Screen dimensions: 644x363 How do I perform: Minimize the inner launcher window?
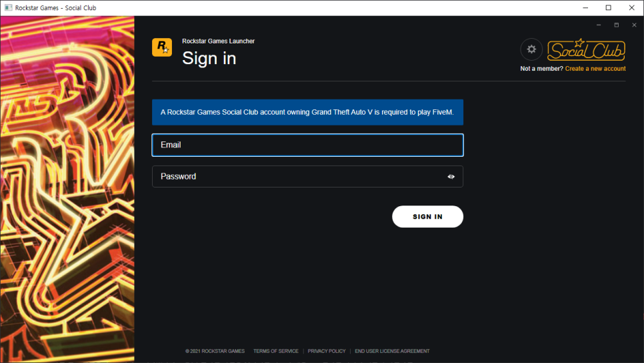point(599,25)
